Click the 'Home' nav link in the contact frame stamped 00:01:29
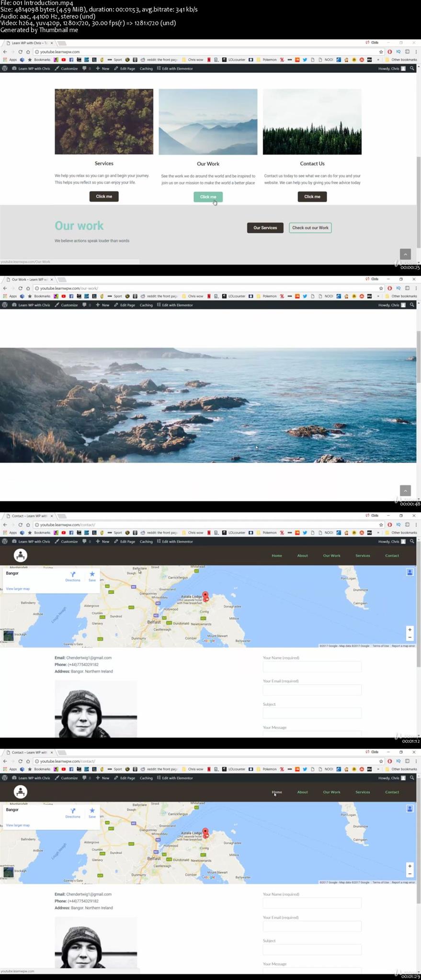 pyautogui.click(x=277, y=792)
